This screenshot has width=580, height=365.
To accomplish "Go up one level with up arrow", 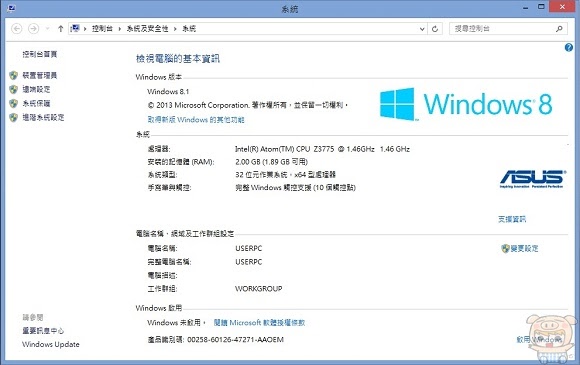I will point(60,28).
